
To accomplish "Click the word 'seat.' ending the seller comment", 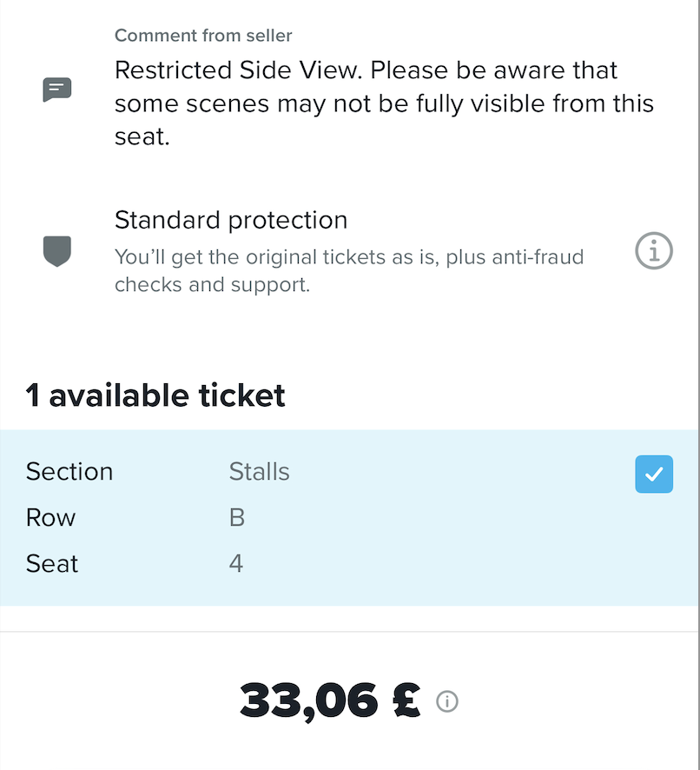I will 142,136.
